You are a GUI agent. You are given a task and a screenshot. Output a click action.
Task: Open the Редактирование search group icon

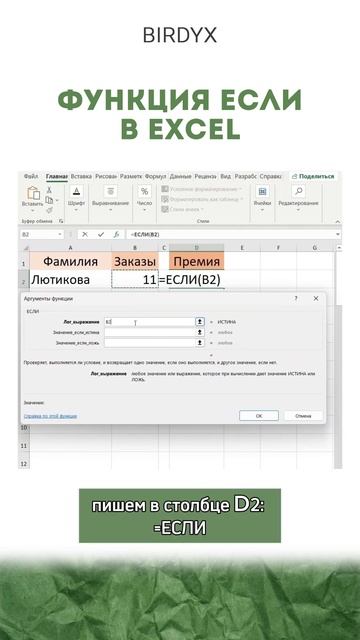point(298,191)
